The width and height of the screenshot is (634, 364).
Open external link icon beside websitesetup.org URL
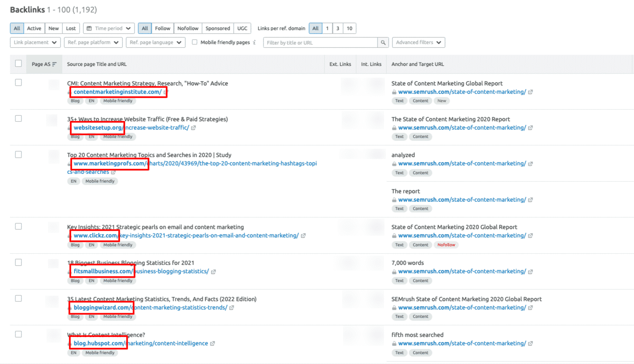193,128
